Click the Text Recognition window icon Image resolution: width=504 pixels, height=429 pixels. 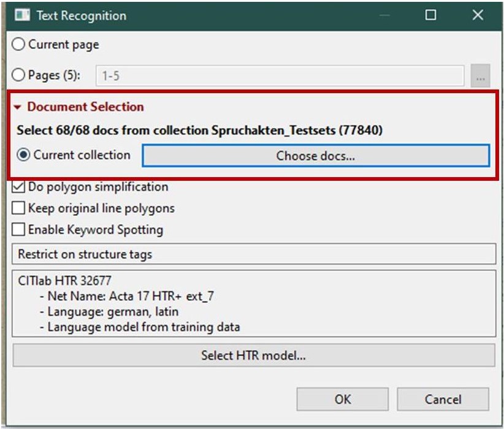pyautogui.click(x=22, y=15)
